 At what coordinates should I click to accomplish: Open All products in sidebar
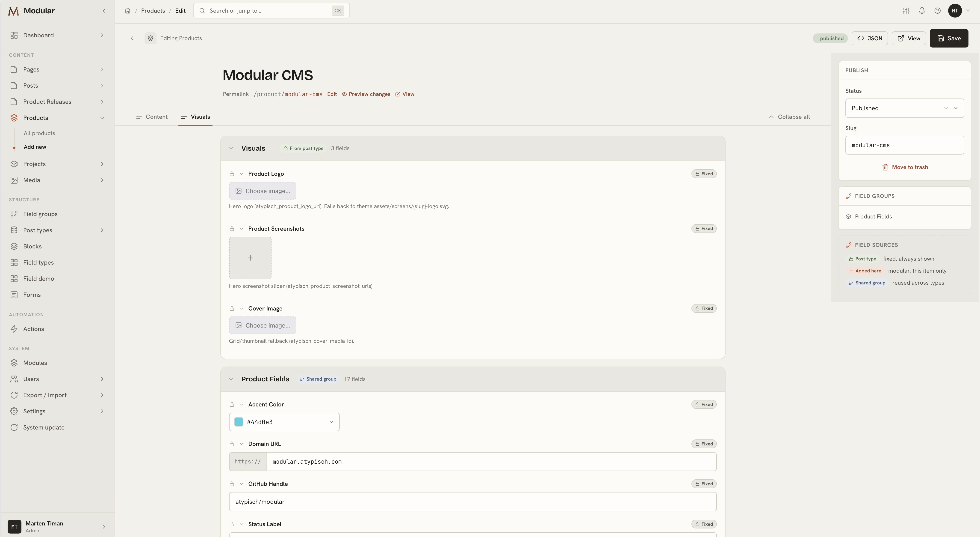[x=39, y=133]
